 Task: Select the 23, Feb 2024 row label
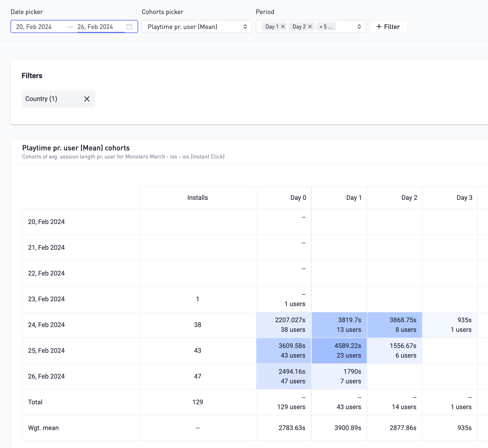46,299
